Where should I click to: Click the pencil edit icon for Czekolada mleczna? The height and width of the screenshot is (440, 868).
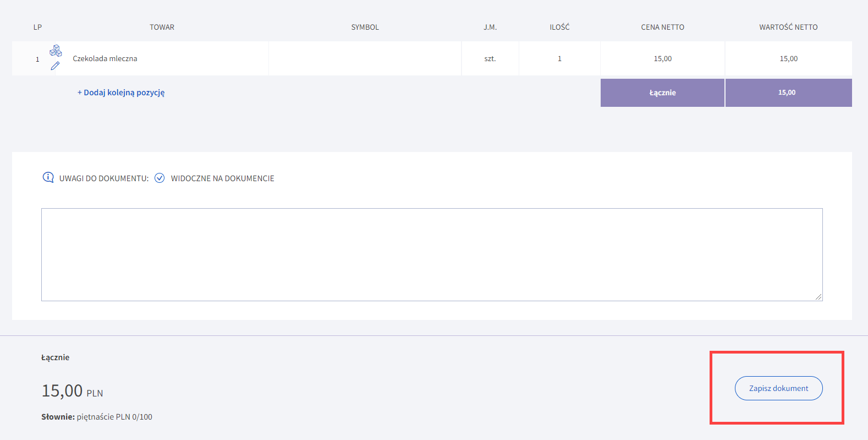point(55,66)
